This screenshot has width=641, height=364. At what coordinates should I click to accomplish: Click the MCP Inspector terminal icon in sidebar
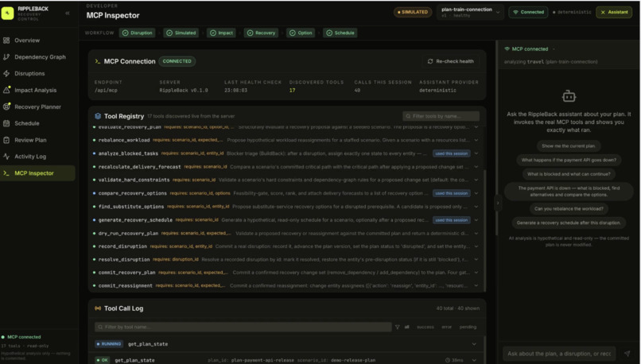[6, 173]
